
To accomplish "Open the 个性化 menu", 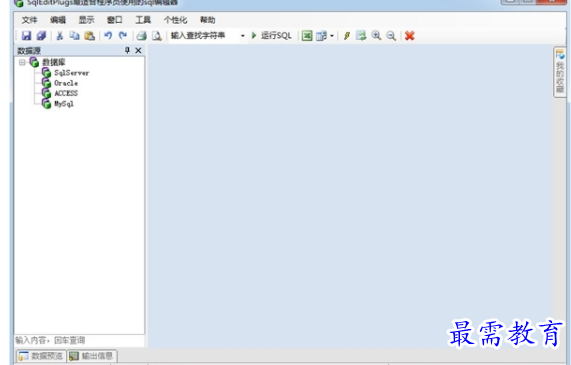I will (x=175, y=20).
